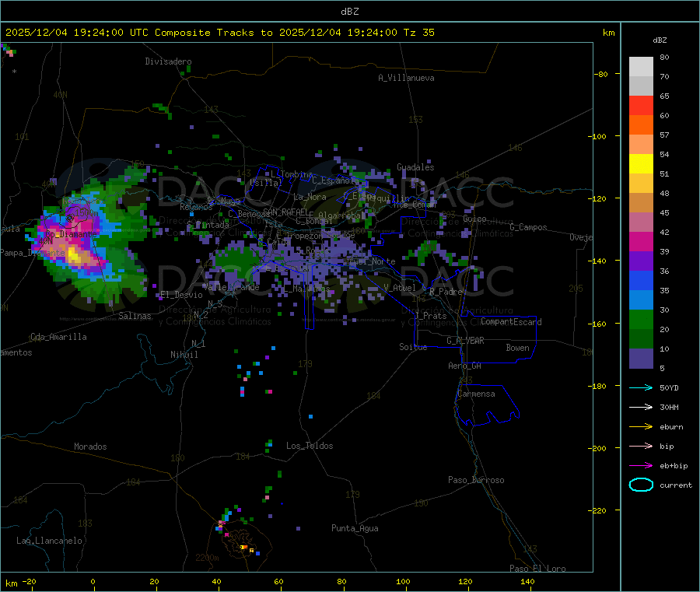Click the 'Carmensa' map label
Image resolution: width=700 pixels, height=592 pixels.
click(x=476, y=394)
